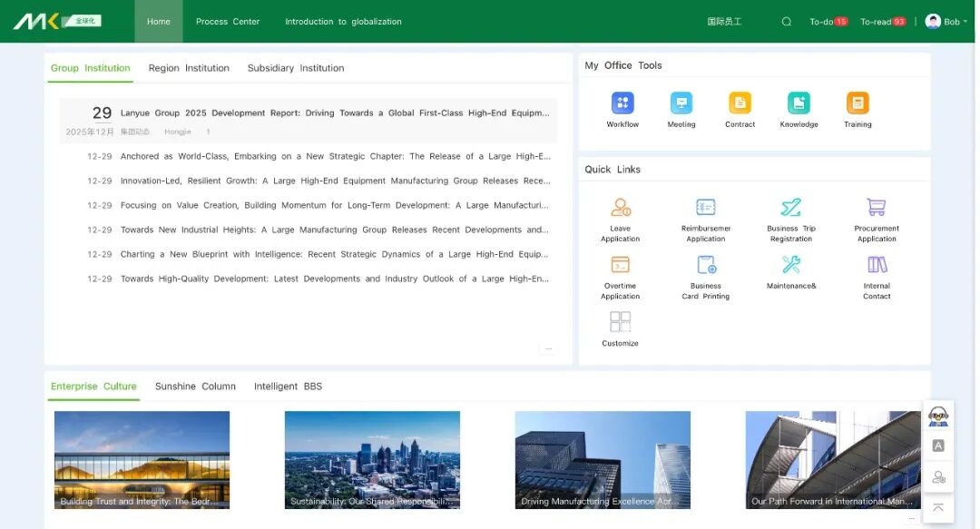Select the Sunshine Column tab

pyautogui.click(x=195, y=387)
